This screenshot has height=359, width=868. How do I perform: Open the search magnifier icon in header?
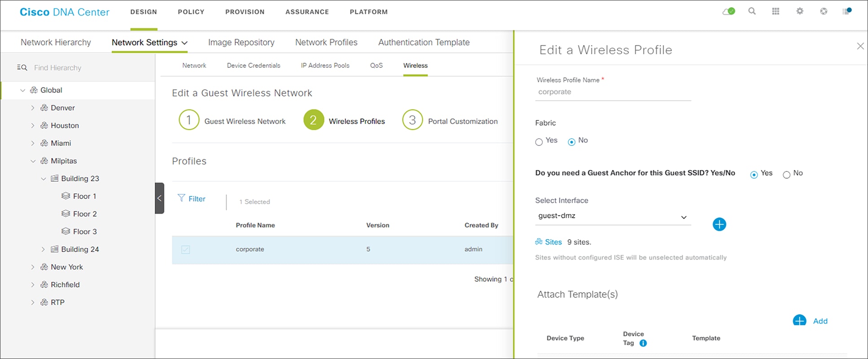[752, 11]
